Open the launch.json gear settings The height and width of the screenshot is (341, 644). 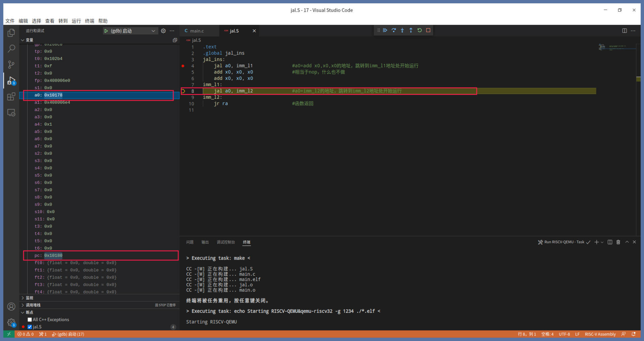163,31
